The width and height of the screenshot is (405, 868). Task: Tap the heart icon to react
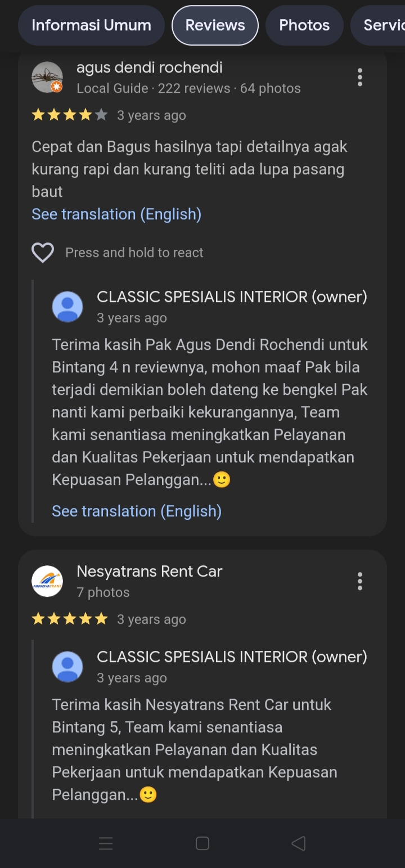click(43, 253)
